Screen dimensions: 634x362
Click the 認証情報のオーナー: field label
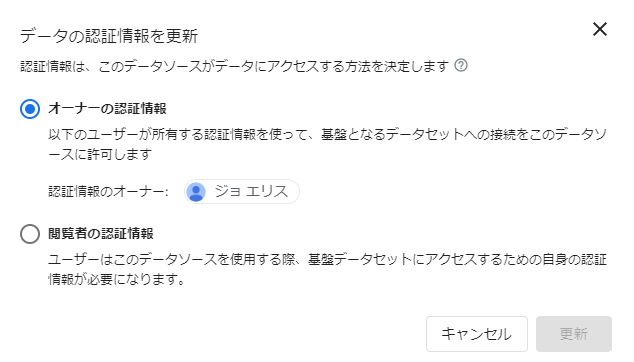108,191
